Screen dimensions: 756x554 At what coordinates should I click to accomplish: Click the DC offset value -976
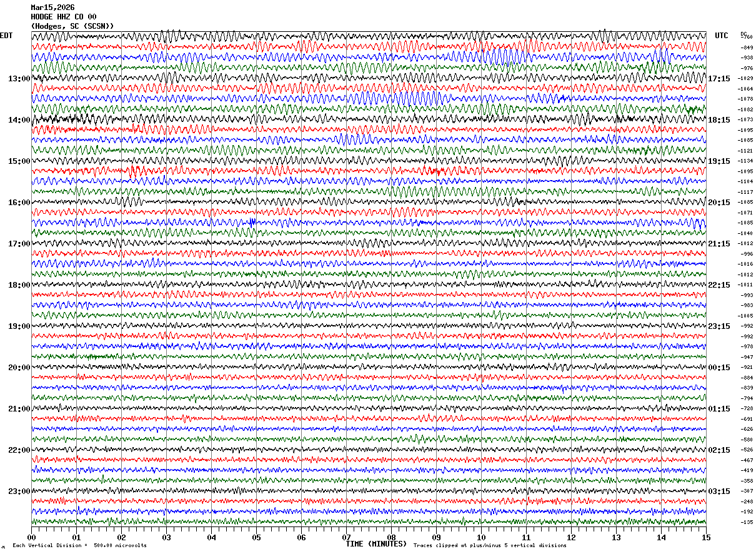click(747, 68)
